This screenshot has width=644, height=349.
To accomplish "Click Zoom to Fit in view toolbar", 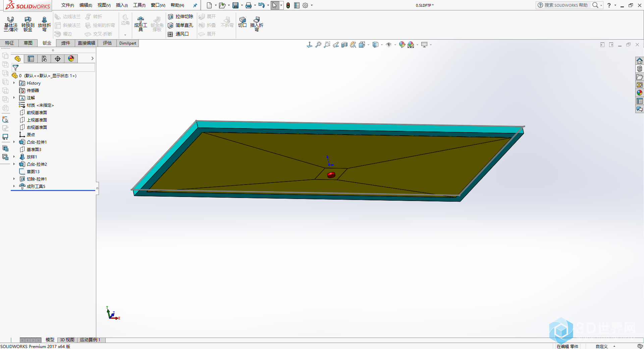I will click(x=318, y=45).
